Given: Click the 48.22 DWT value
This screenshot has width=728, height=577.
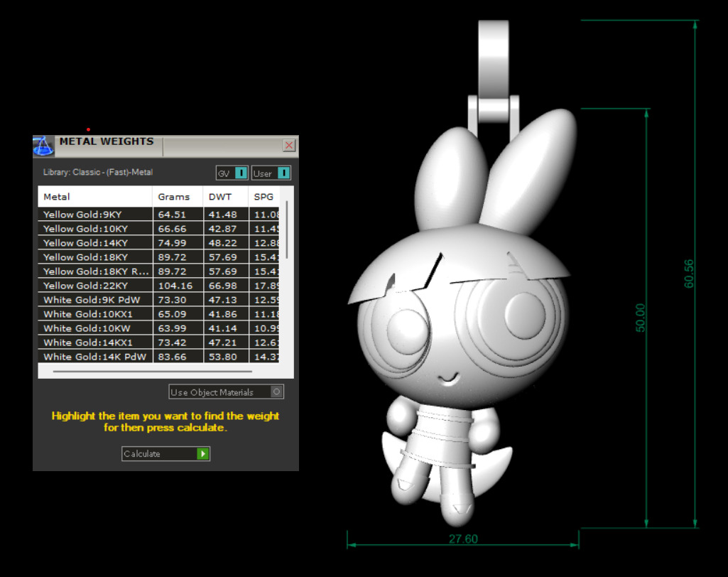Looking at the screenshot, I should pos(223,243).
